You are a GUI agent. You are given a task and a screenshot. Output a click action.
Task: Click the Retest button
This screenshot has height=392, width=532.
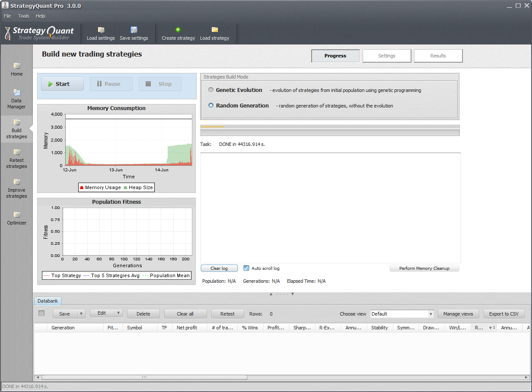click(228, 314)
